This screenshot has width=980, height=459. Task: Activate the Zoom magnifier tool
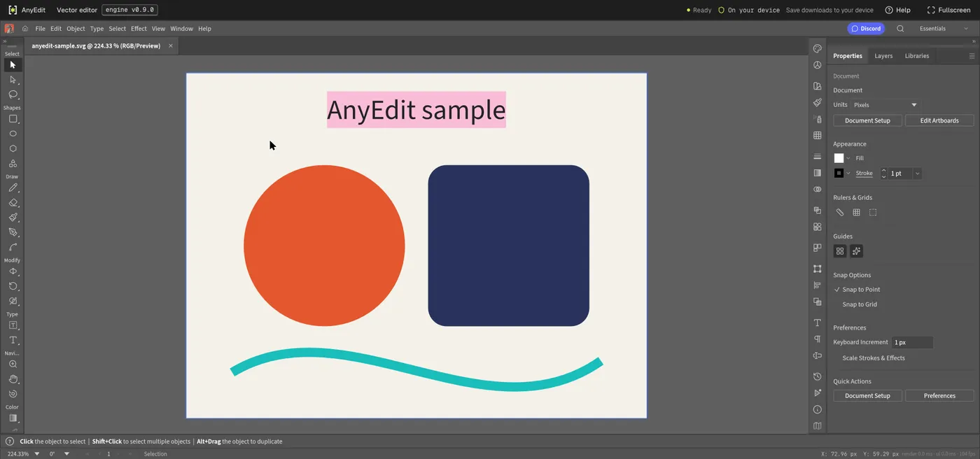point(13,365)
